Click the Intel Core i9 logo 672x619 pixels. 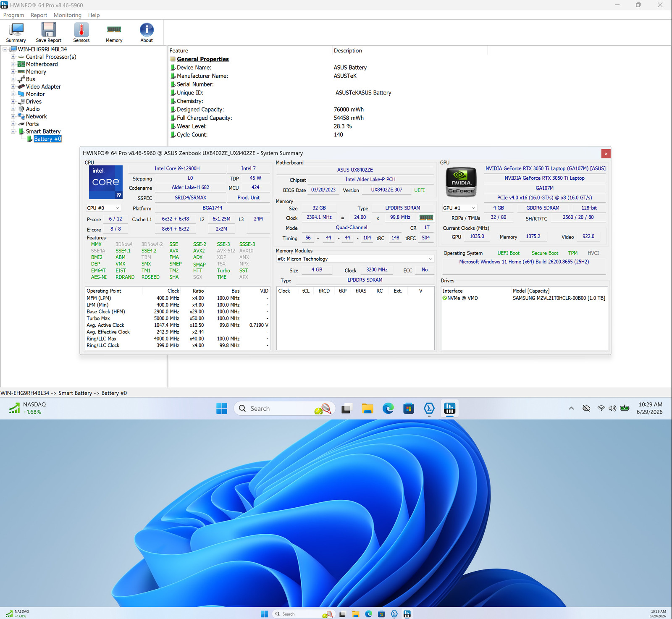pyautogui.click(x=106, y=182)
